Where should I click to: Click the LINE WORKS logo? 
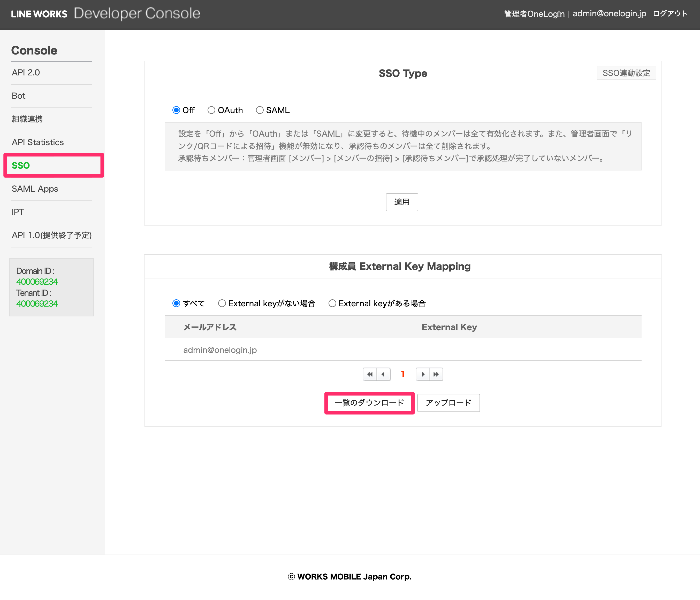(39, 14)
